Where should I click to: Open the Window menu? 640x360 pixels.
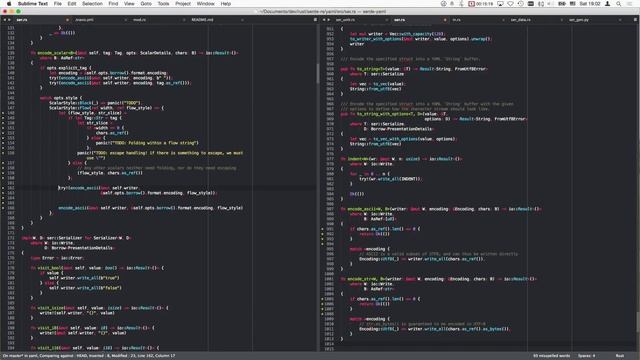[x=205, y=4]
